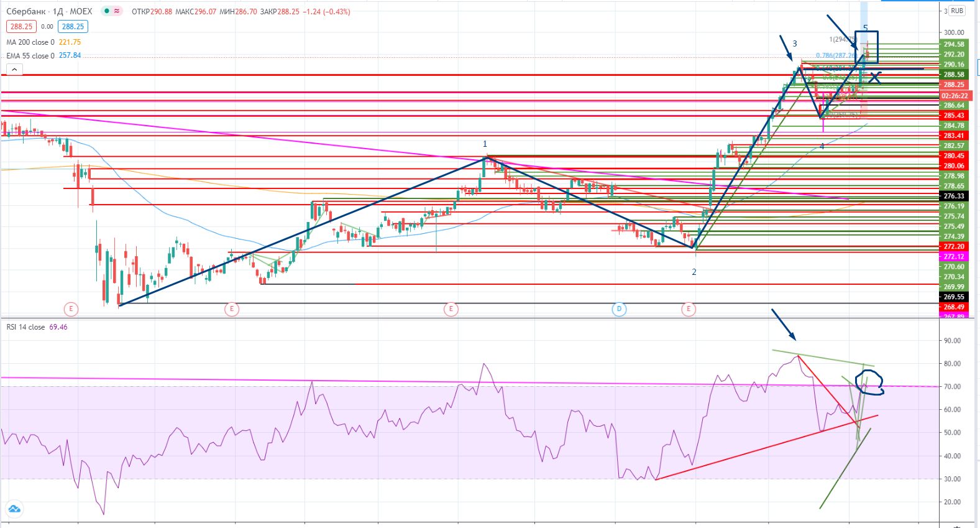Image resolution: width=980 pixels, height=528 pixels.
Task: Select the blue D dividend marker
Action: click(x=619, y=309)
